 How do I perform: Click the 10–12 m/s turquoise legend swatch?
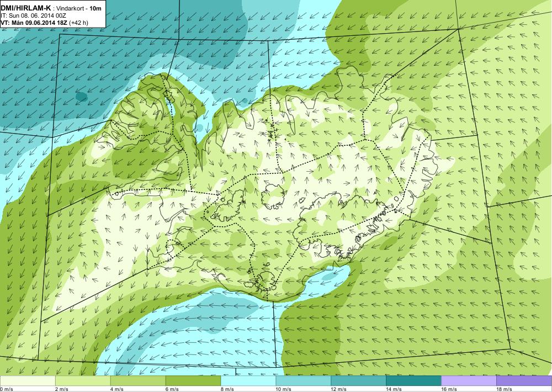click(x=304, y=381)
